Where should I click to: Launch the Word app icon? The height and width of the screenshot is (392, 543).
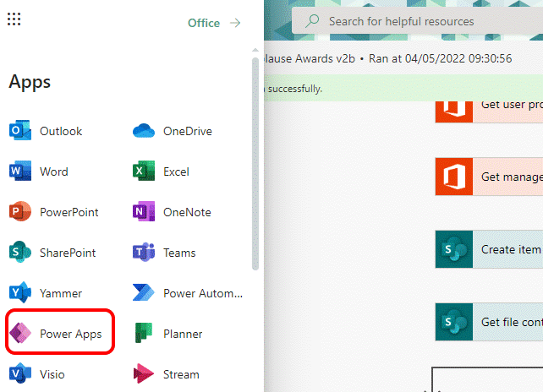[x=20, y=171]
